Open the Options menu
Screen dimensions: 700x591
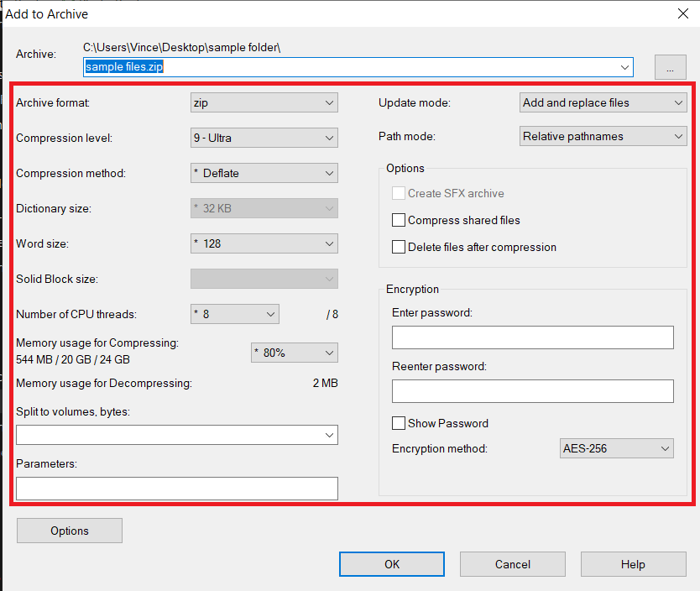[x=69, y=530]
